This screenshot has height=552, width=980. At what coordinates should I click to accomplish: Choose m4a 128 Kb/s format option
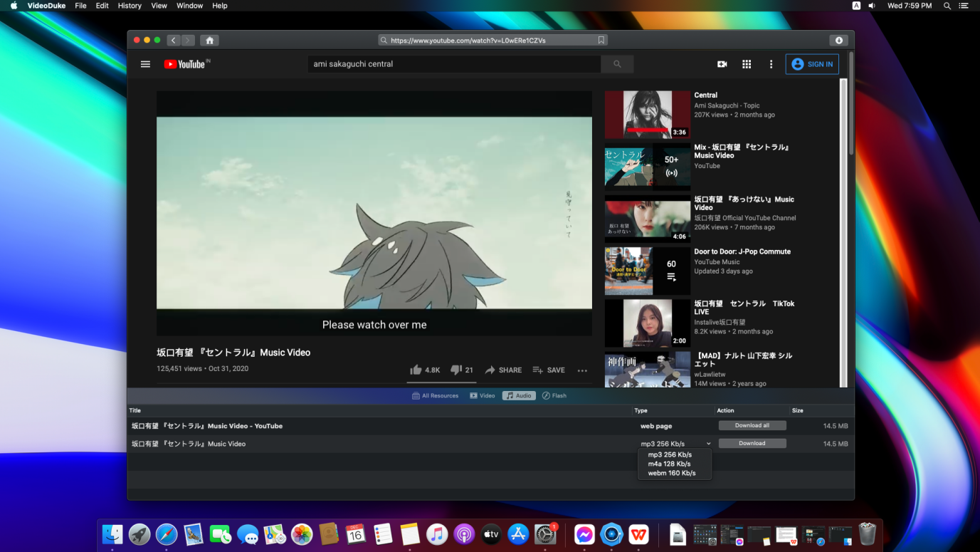(x=669, y=464)
